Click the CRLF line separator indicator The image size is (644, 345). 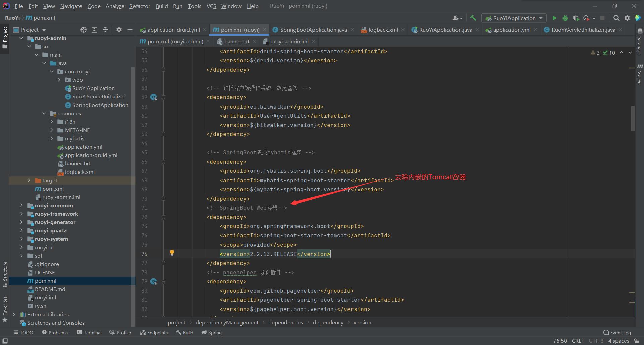tap(578, 341)
